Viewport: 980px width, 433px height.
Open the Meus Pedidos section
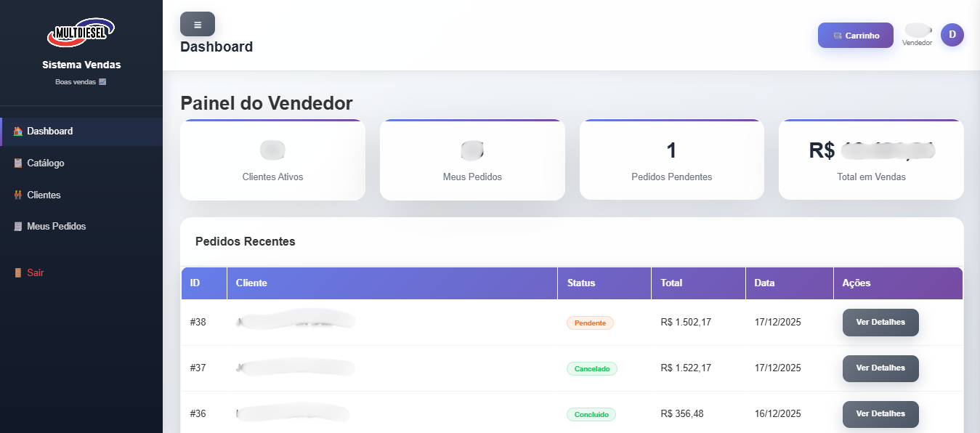(x=56, y=226)
